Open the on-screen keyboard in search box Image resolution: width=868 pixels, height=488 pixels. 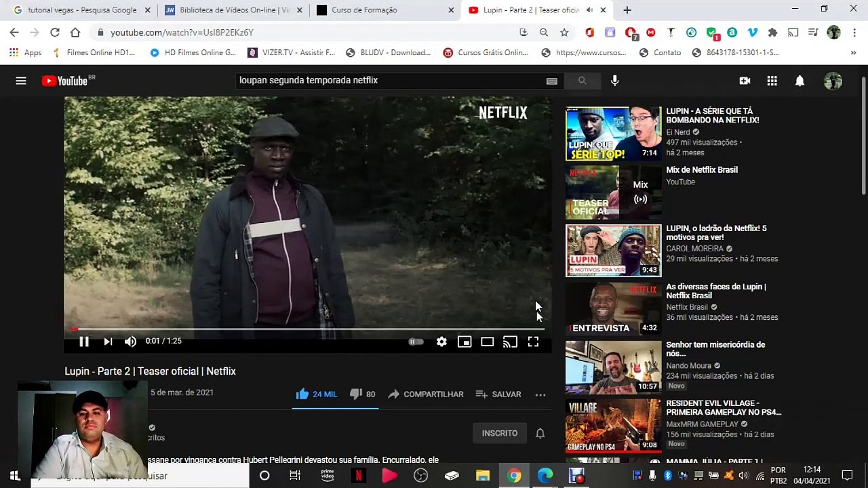point(552,81)
